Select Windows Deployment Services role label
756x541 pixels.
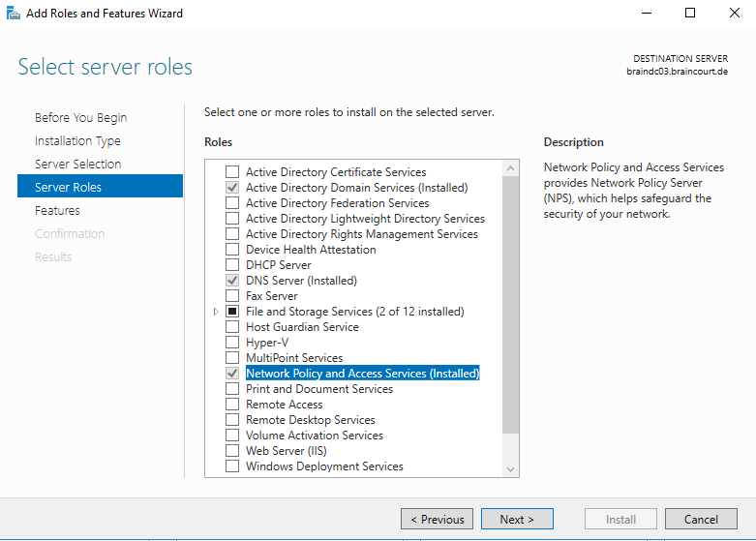click(x=324, y=466)
